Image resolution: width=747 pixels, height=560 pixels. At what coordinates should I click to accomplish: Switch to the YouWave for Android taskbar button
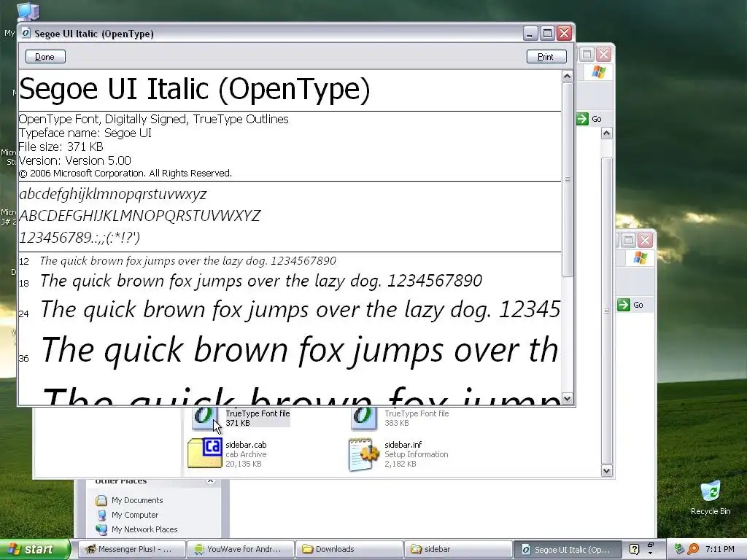tap(240, 550)
